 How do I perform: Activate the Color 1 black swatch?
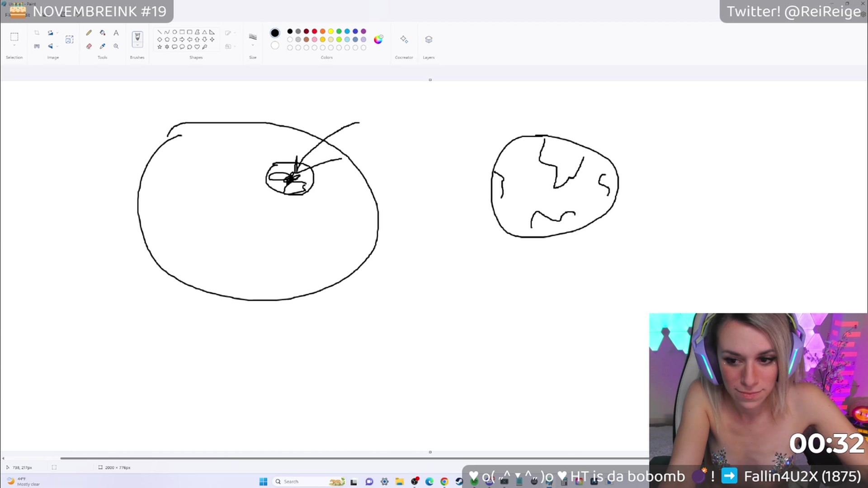tap(275, 33)
